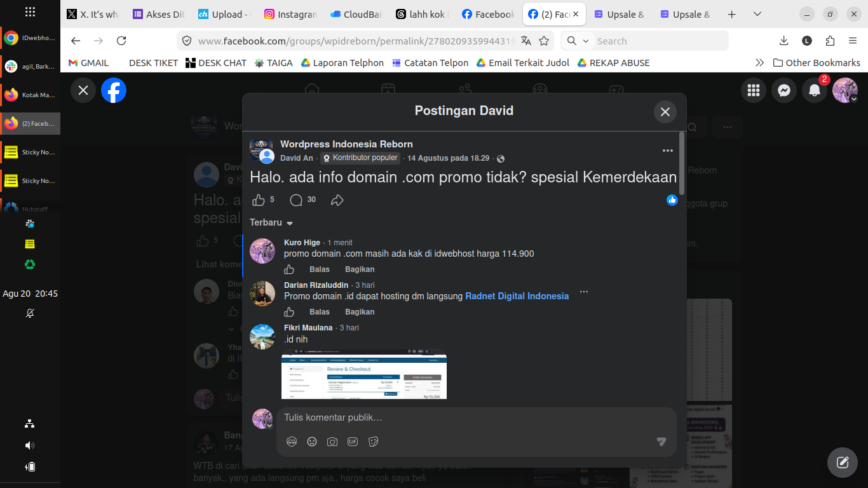
Task: Click the new message compose icon
Action: [x=843, y=463]
